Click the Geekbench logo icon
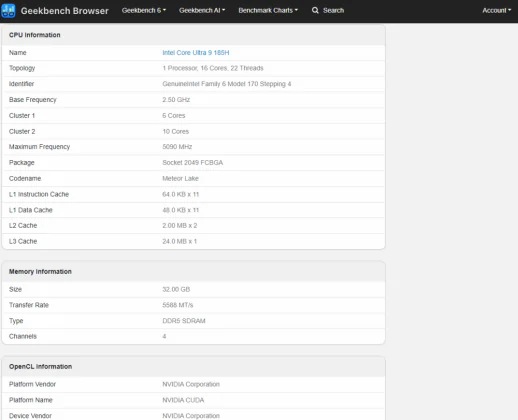This screenshot has height=420, width=518. tap(8, 11)
